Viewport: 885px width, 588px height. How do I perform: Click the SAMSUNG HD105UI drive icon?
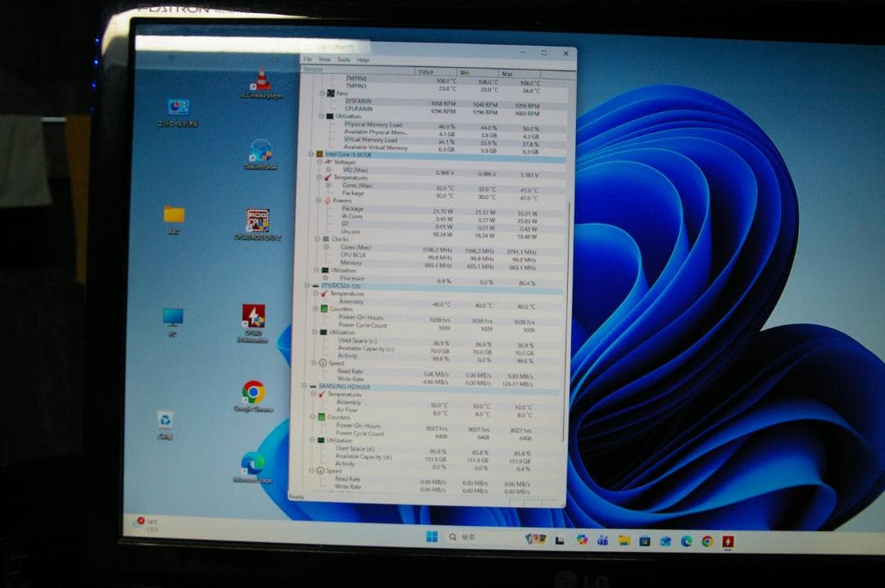pyautogui.click(x=313, y=387)
